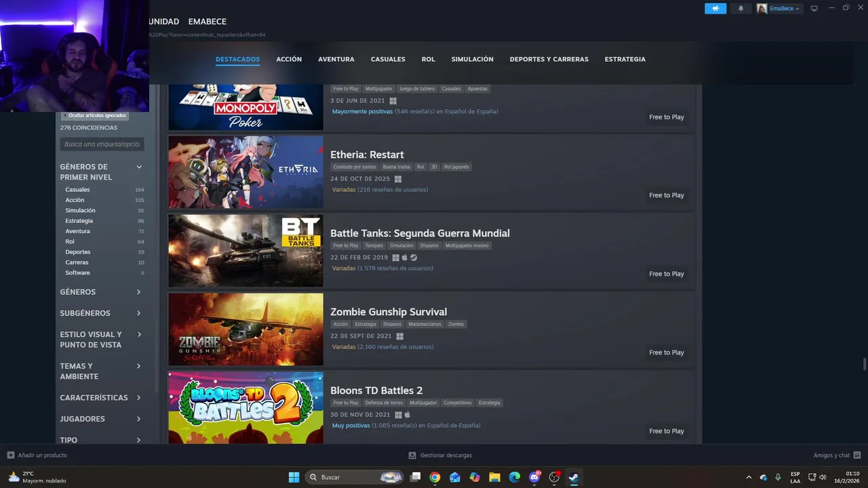Expand the TIPO filter section

pyautogui.click(x=100, y=440)
